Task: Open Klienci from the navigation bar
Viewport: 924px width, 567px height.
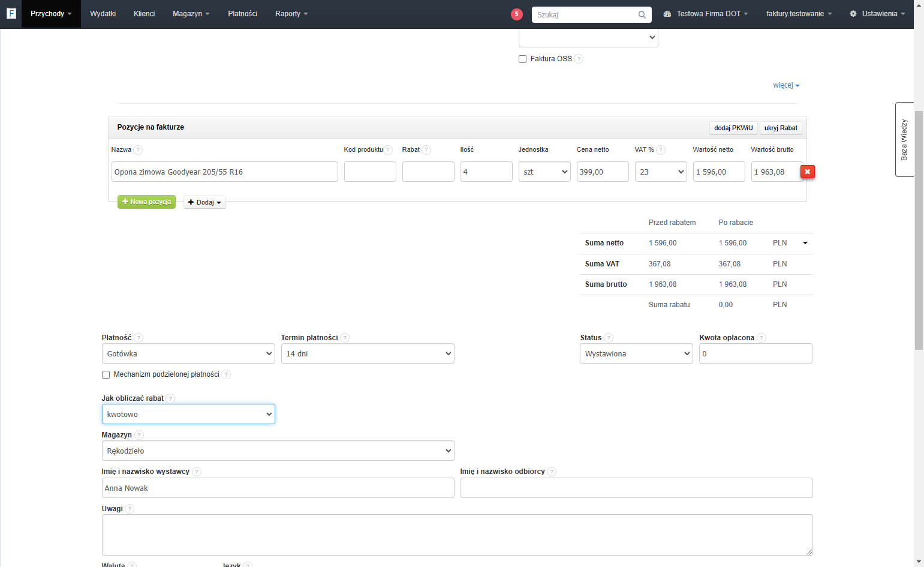Action: click(x=145, y=14)
